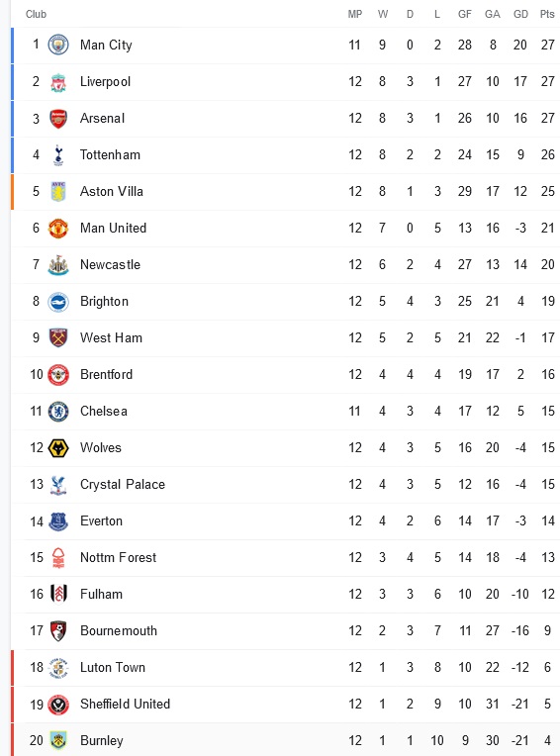Click the Everton club crest
Screen dimensions: 560x756
pyautogui.click(x=58, y=521)
